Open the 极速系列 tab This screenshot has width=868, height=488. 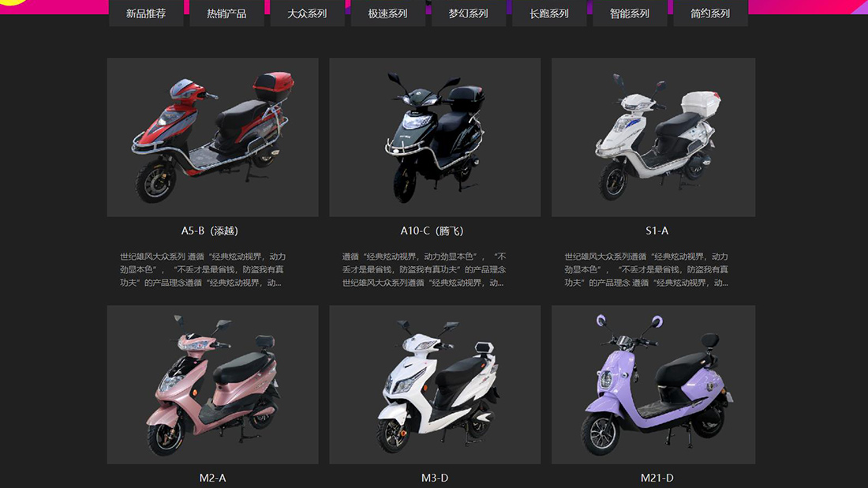[x=388, y=13]
